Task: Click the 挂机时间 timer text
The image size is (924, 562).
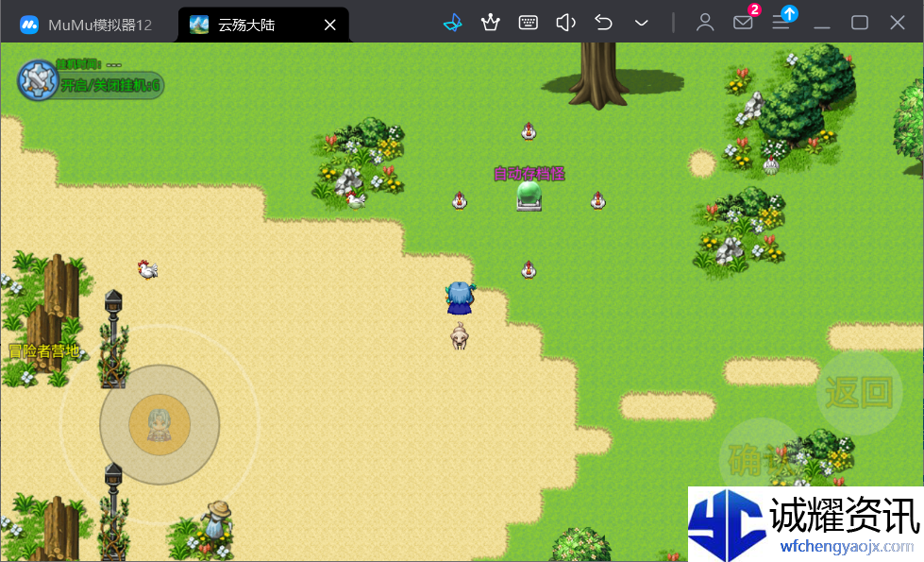Action: 89,64
